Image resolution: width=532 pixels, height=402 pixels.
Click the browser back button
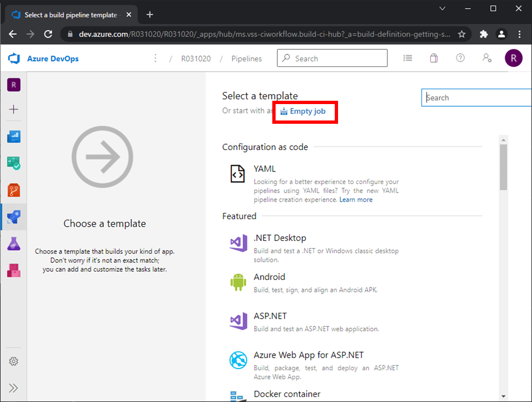coord(13,34)
